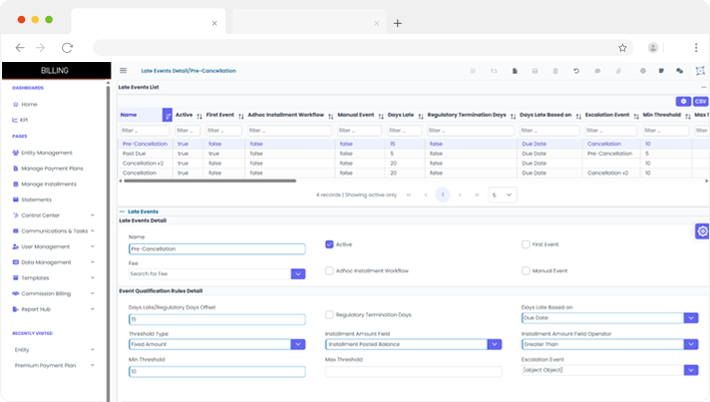Viewport: 710px width, 402px height.
Task: Expand Control Center in the sidebar
Action: (54, 215)
